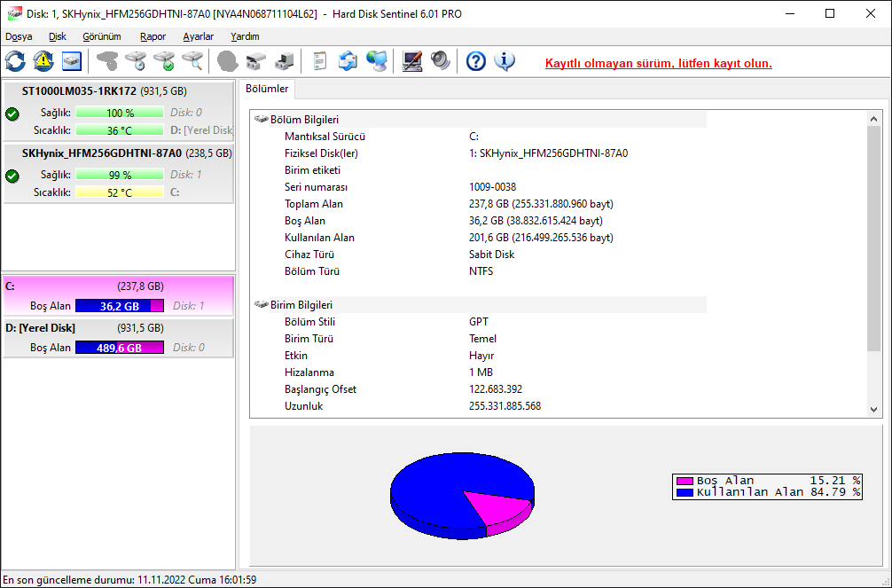This screenshot has height=588, width=892.
Task: Click the disk with magnifying glass icon
Action: click(192, 61)
